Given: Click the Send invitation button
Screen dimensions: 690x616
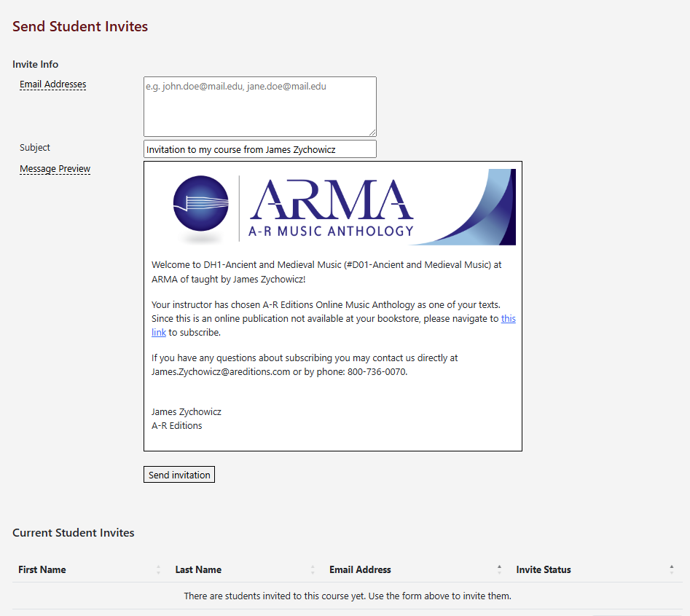Looking at the screenshot, I should (179, 475).
